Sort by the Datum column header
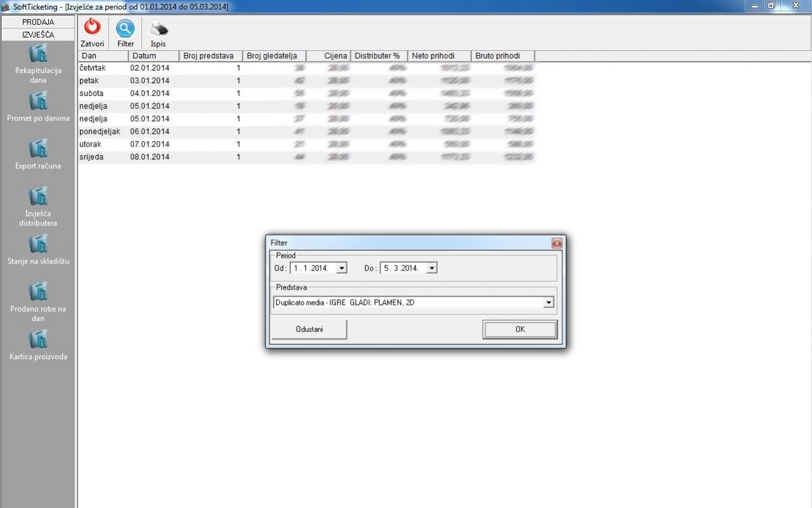The width and height of the screenshot is (812, 508). pos(153,56)
